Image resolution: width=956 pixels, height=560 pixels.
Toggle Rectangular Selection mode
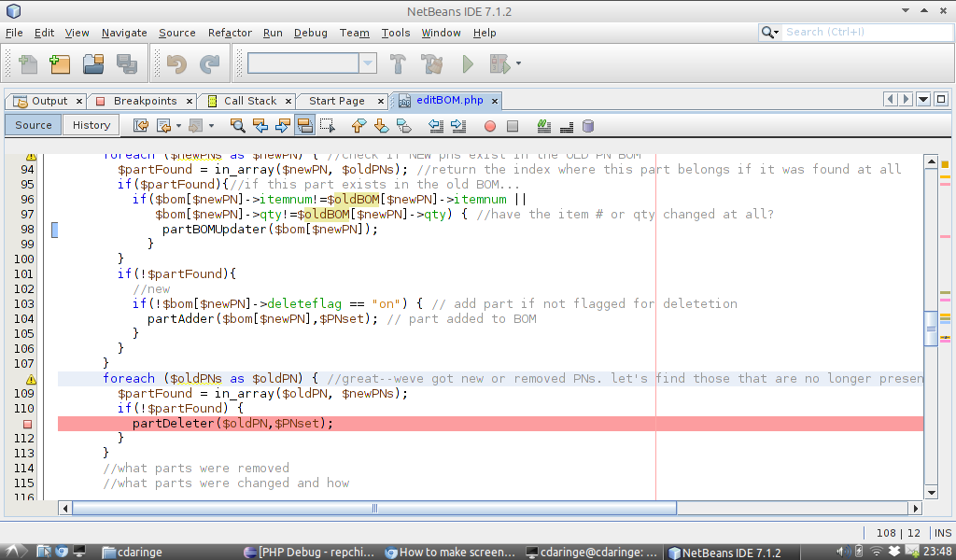pos(328,125)
